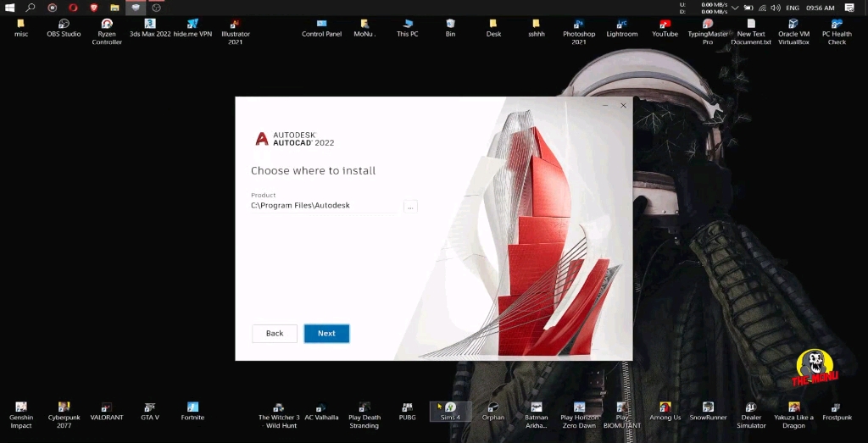This screenshot has height=443, width=868.
Task: Open the browse folder ellipsis button
Action: pyautogui.click(x=410, y=207)
